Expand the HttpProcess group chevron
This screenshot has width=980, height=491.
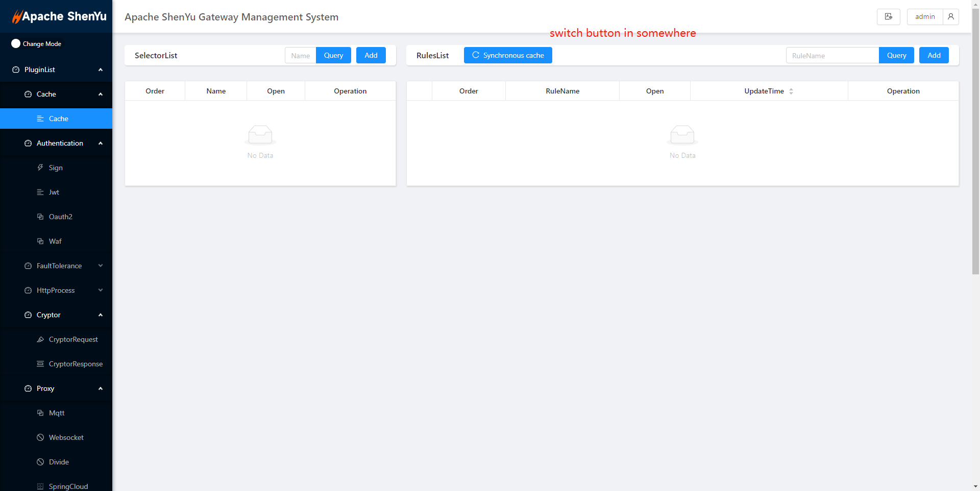[x=101, y=290]
